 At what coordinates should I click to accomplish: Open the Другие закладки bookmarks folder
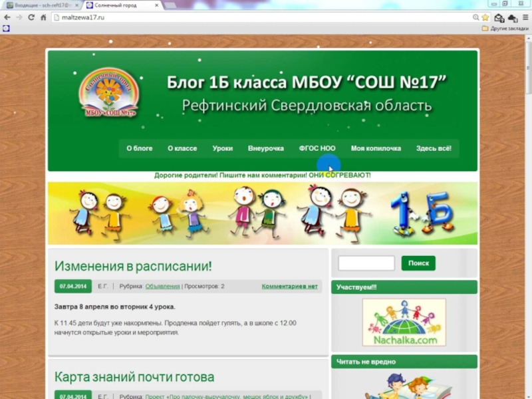click(x=505, y=29)
